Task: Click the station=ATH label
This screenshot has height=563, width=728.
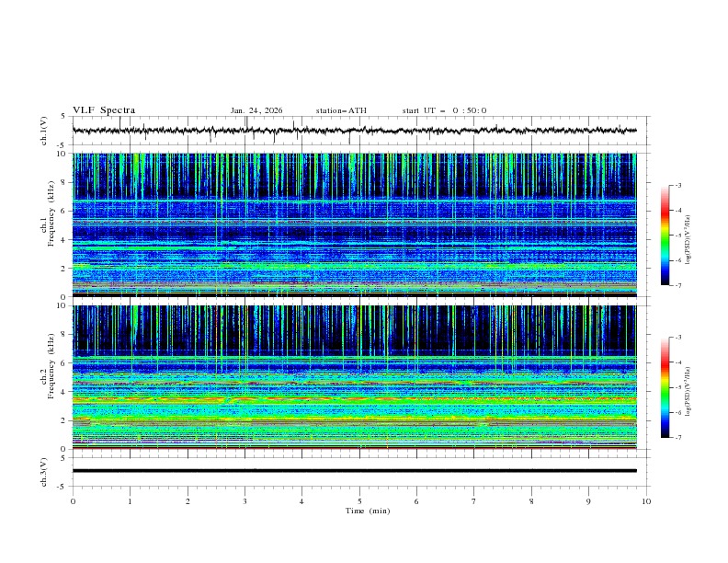Action: 341,110
